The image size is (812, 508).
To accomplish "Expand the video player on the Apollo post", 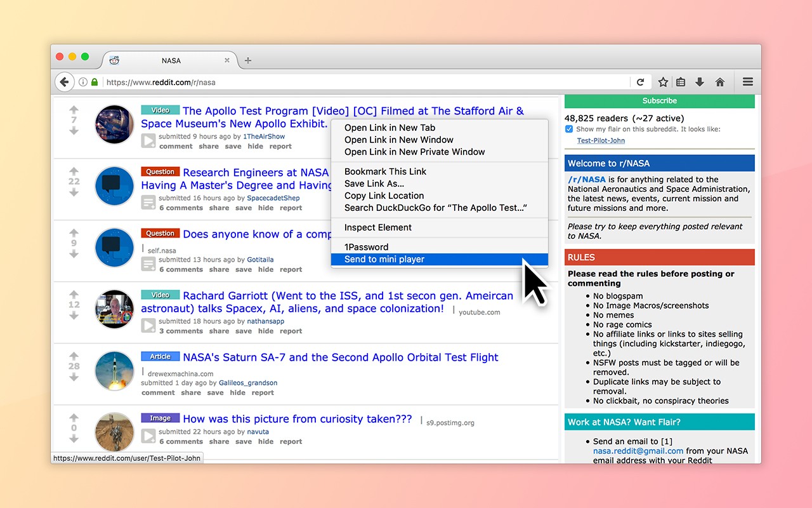I will (148, 141).
